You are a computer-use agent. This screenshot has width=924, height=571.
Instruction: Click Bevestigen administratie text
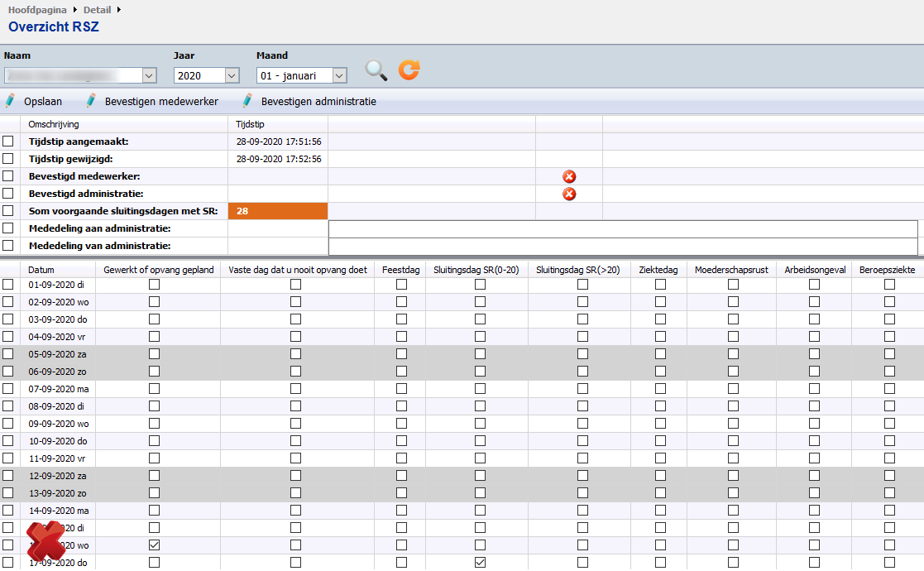pos(318,102)
